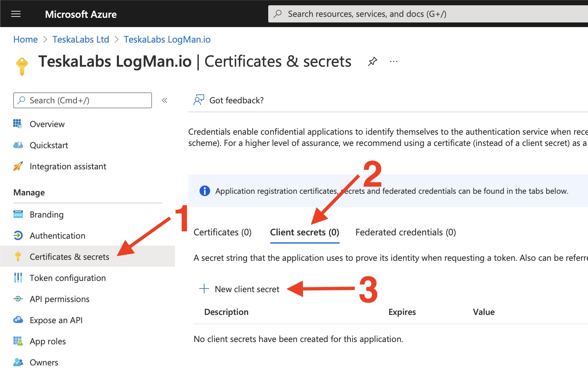Viewport: 588px width, 375px height.
Task: Click Microsoft Azure logo text
Action: pos(81,14)
